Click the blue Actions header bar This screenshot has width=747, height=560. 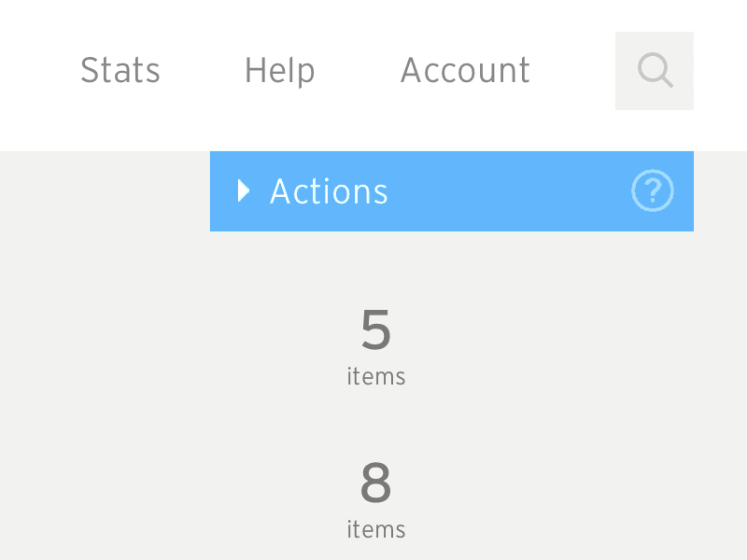(452, 191)
